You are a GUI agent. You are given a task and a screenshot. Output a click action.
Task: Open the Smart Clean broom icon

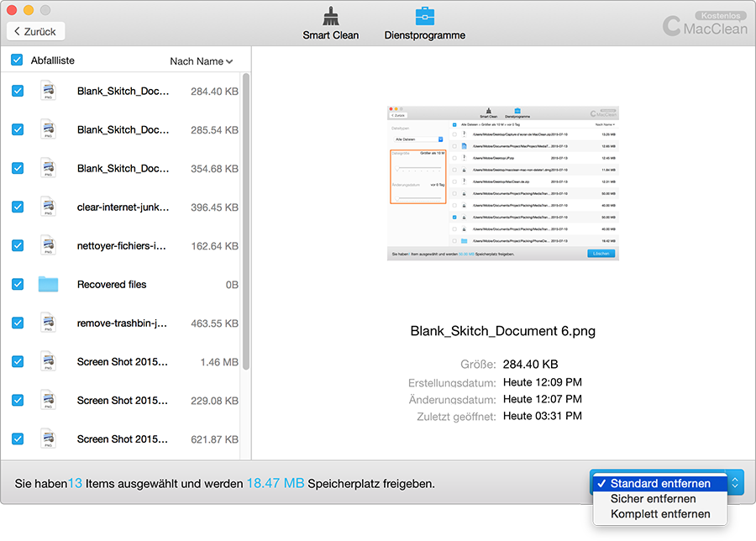click(331, 17)
